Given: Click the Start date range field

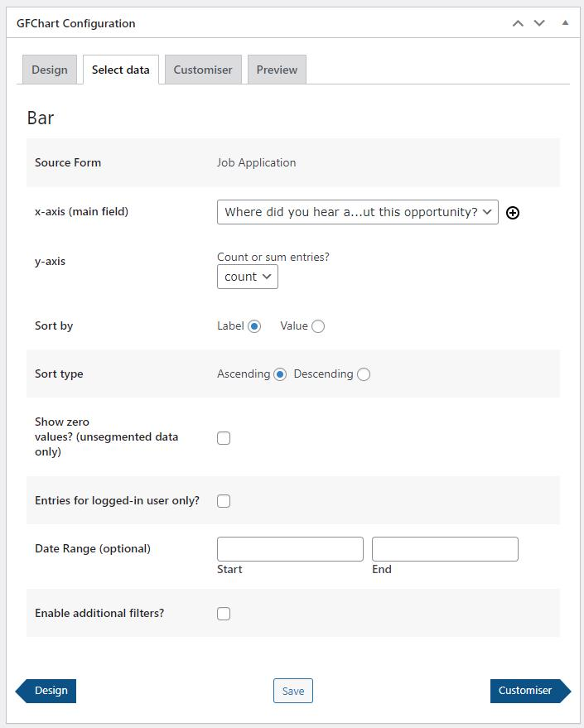Looking at the screenshot, I should (x=290, y=549).
